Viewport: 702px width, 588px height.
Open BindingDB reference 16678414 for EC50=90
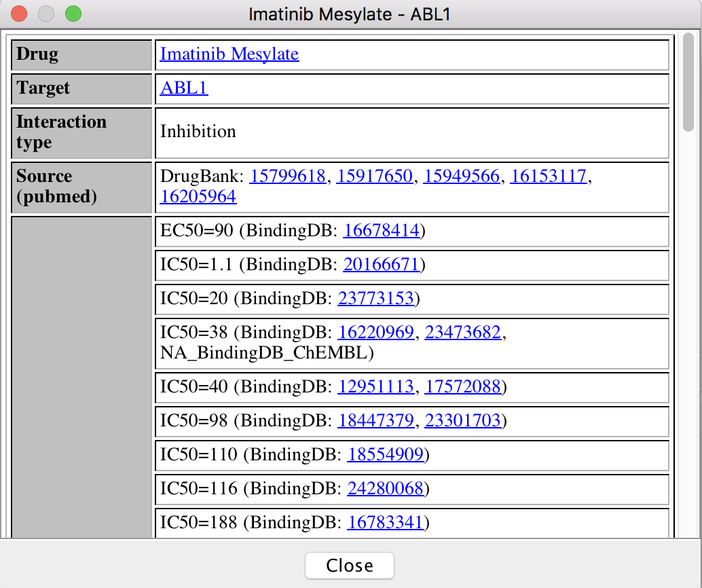(x=382, y=230)
